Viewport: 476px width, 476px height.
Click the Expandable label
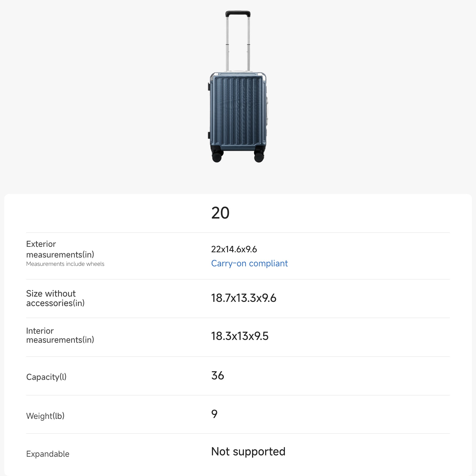point(48,454)
